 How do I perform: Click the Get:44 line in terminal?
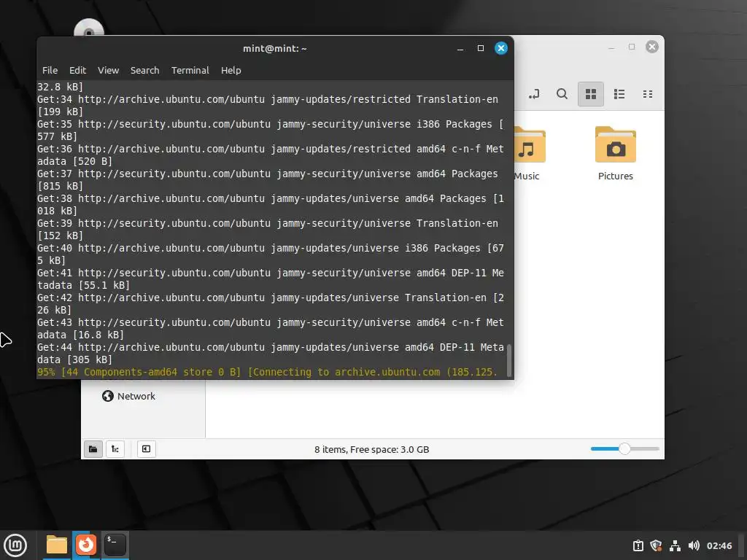click(271, 354)
